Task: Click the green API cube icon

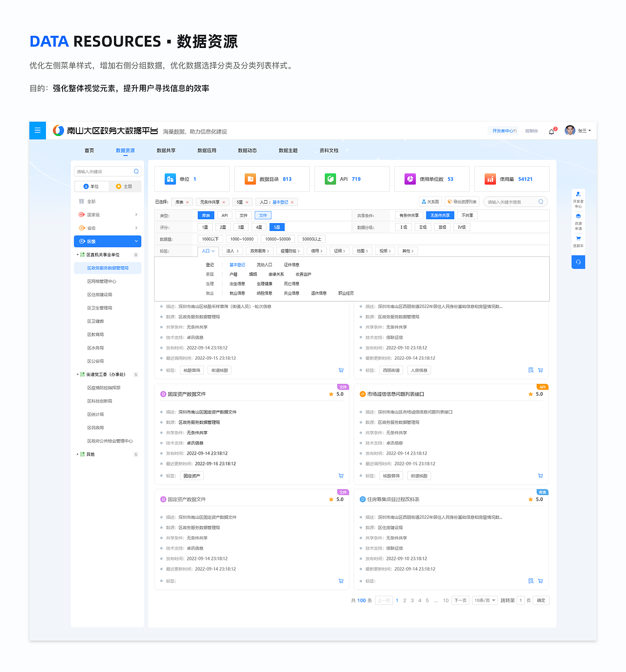Action: pos(330,179)
